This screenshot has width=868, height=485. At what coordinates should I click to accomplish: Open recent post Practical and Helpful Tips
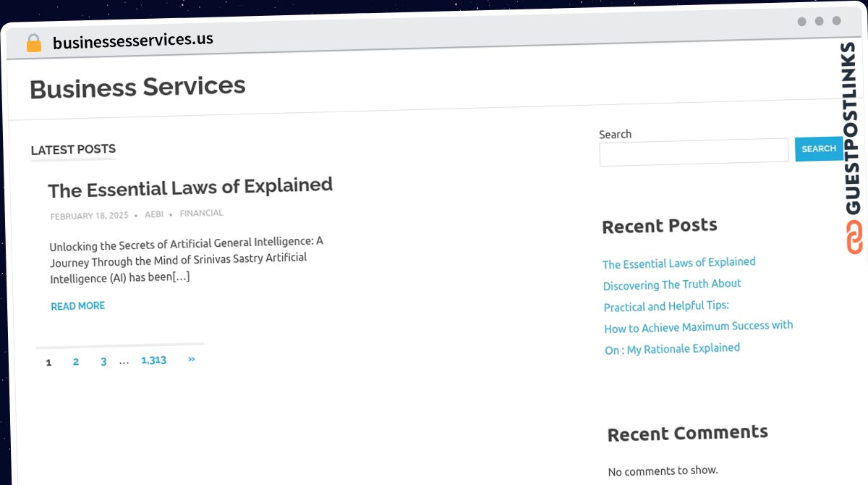tap(666, 306)
